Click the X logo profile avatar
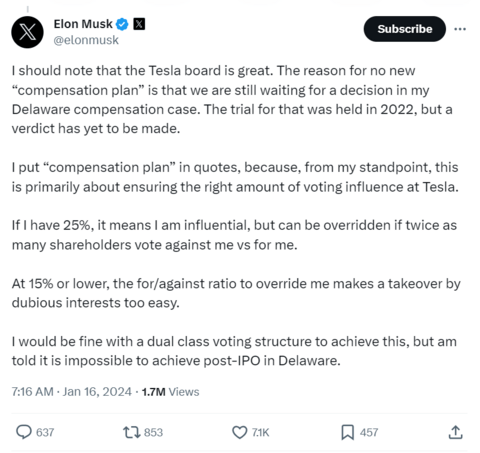The image size is (480, 453). pyautogui.click(x=27, y=32)
